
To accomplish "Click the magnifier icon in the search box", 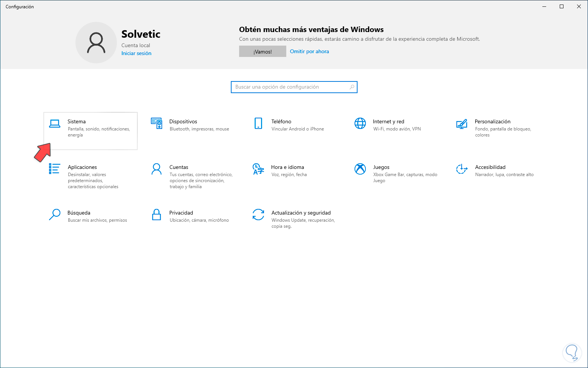I will click(352, 87).
